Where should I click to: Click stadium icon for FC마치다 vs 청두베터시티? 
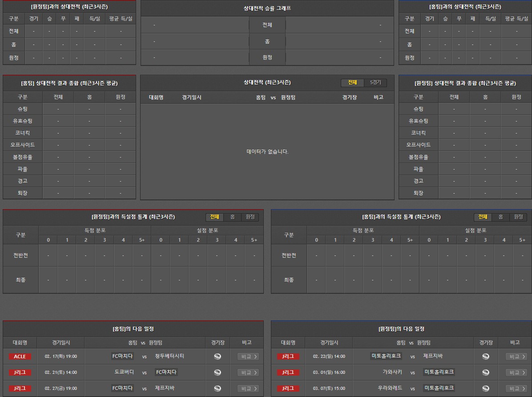click(218, 356)
